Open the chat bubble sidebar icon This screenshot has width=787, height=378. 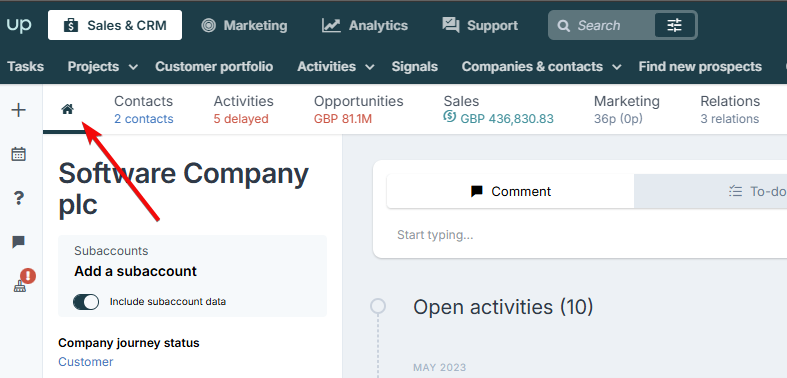(19, 242)
